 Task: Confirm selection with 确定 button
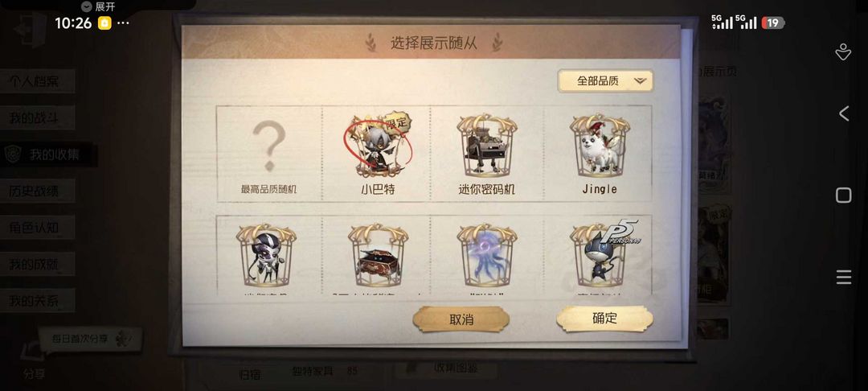pos(604,319)
